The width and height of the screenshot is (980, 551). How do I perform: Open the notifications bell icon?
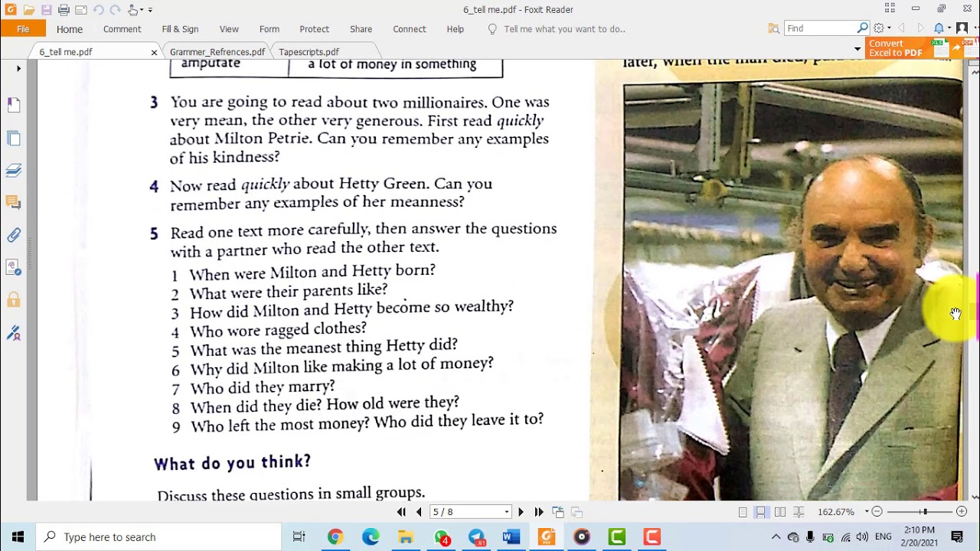[x=939, y=28]
